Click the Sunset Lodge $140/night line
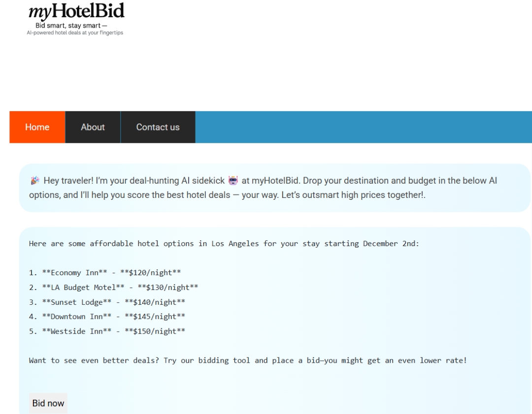The width and height of the screenshot is (532, 414). tap(107, 302)
